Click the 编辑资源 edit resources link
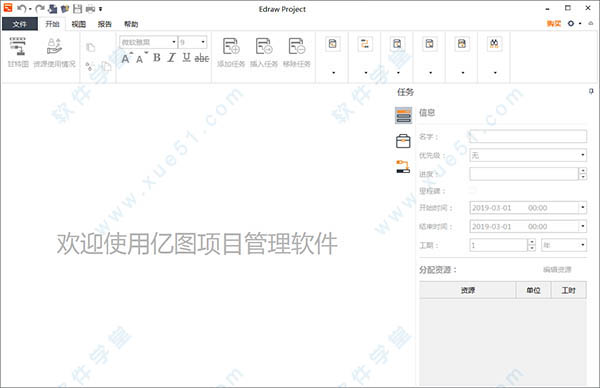The height and width of the screenshot is (388, 600). click(x=557, y=269)
